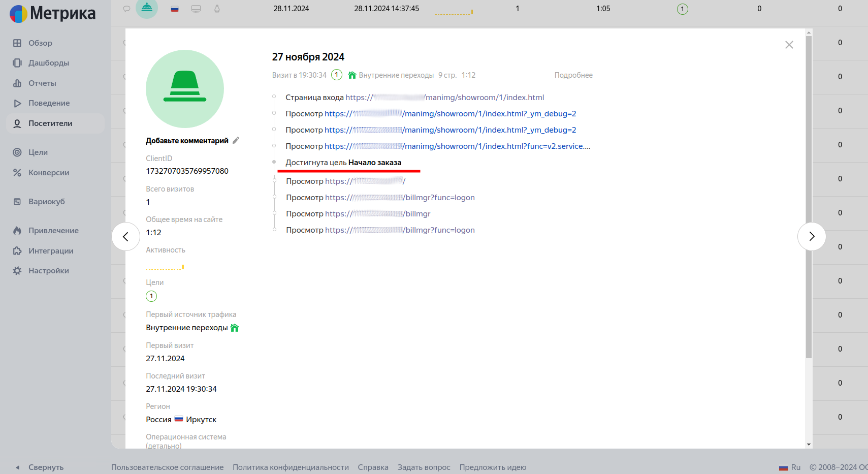Click the pencil icon to add comment
This screenshot has height=474, width=868.
[236, 141]
